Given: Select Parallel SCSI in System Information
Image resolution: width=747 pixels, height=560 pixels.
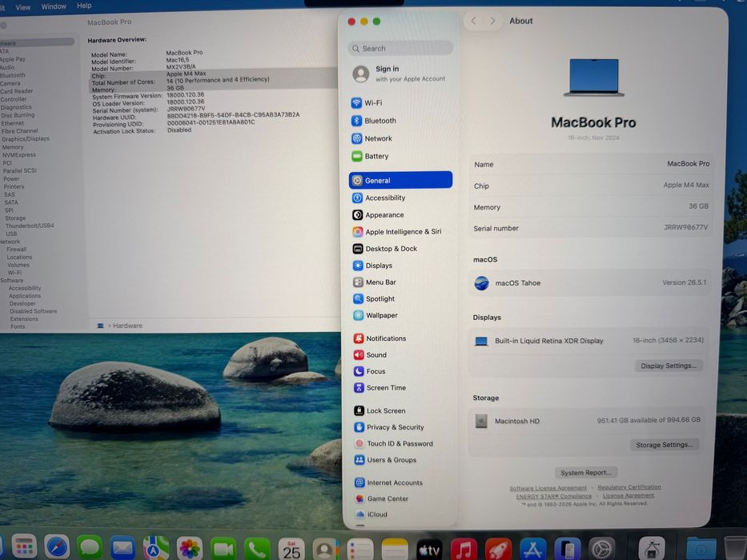Looking at the screenshot, I should (x=19, y=170).
